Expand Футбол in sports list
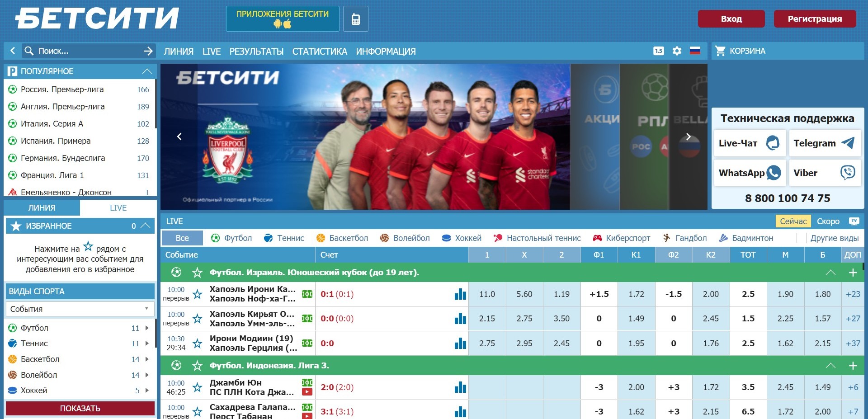The image size is (868, 419). tap(147, 328)
